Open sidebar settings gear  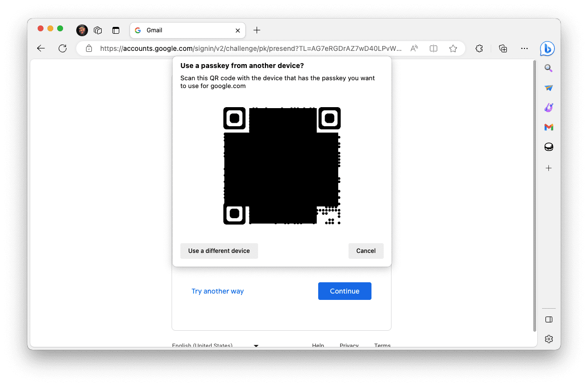click(548, 339)
